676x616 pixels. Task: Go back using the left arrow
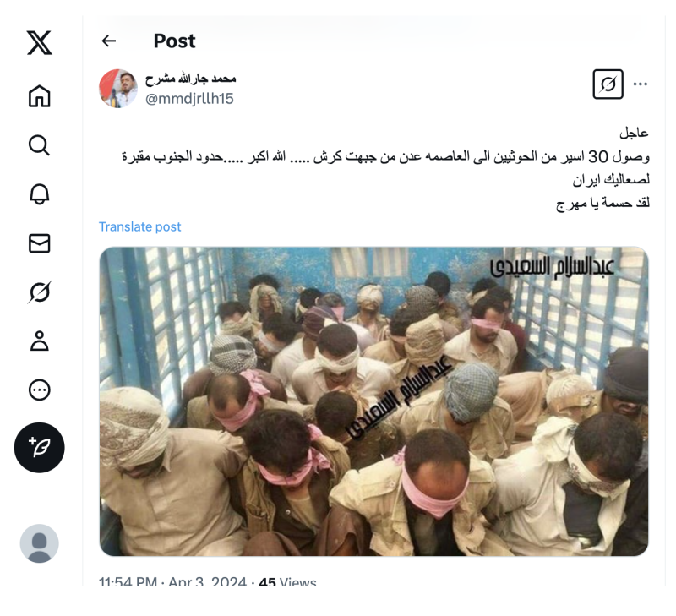tap(109, 41)
